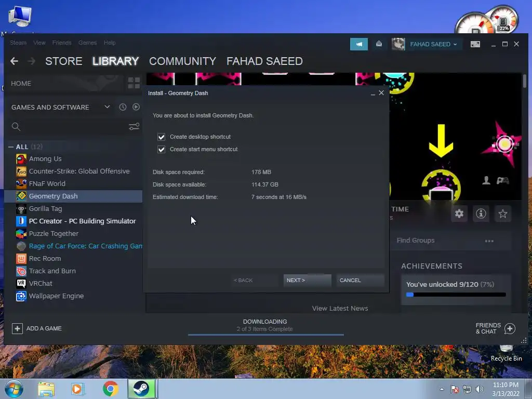This screenshot has width=532, height=399.
Task: Collapse the ALL games category
Action: coord(11,147)
